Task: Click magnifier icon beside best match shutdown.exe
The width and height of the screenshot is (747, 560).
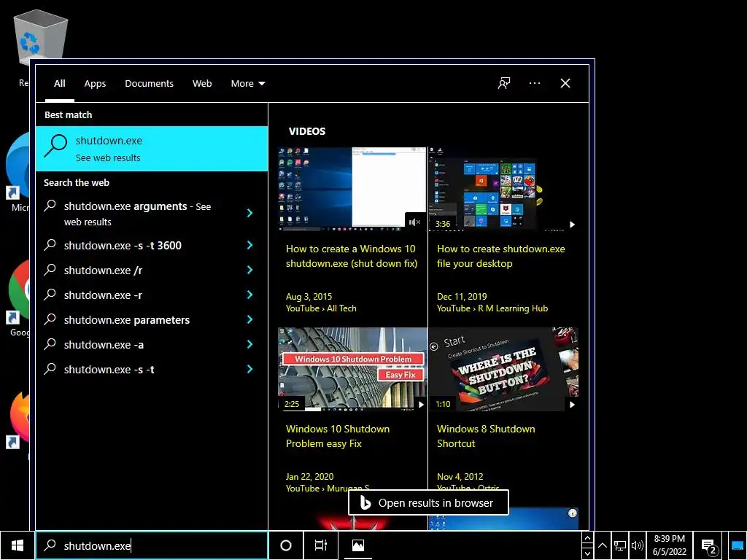Action: coord(55,146)
